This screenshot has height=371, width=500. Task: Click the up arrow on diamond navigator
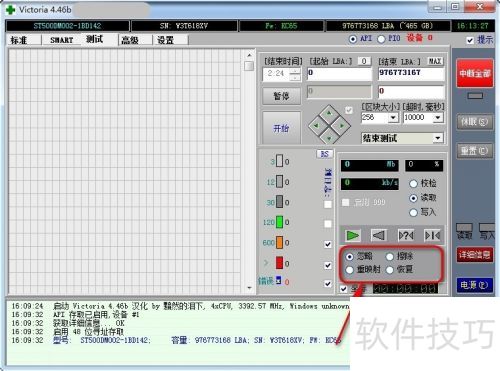click(x=329, y=113)
